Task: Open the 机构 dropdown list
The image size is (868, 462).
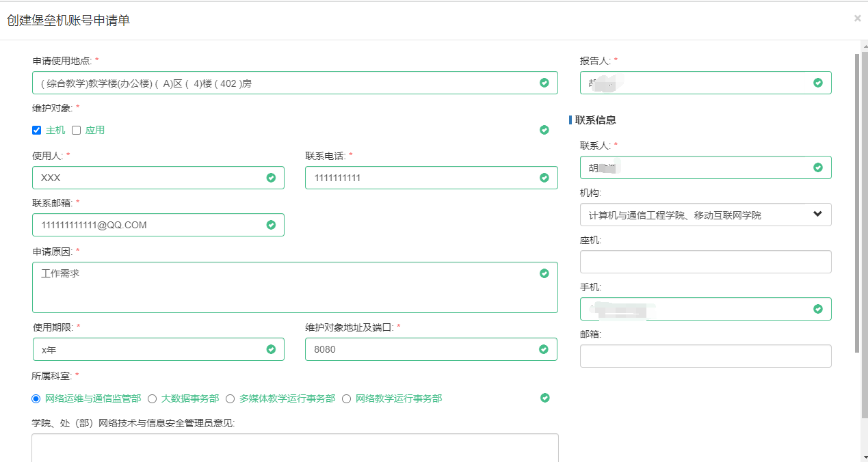Action: 705,215
